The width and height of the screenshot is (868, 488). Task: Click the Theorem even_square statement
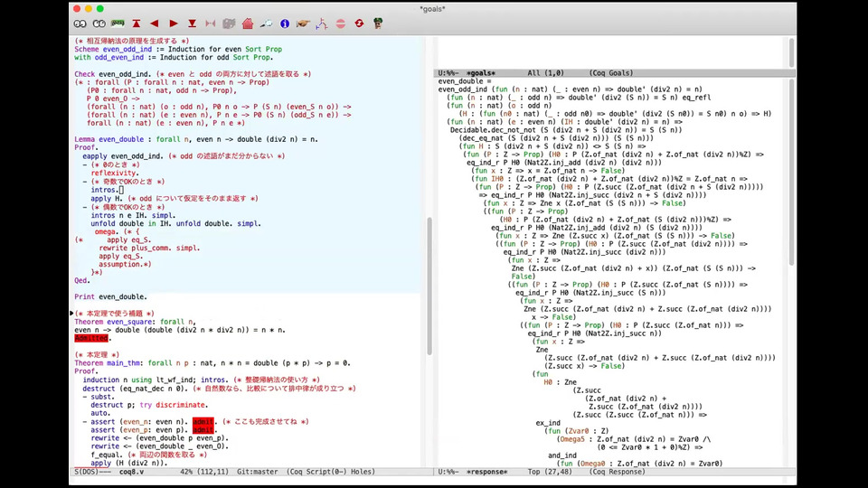(135, 322)
